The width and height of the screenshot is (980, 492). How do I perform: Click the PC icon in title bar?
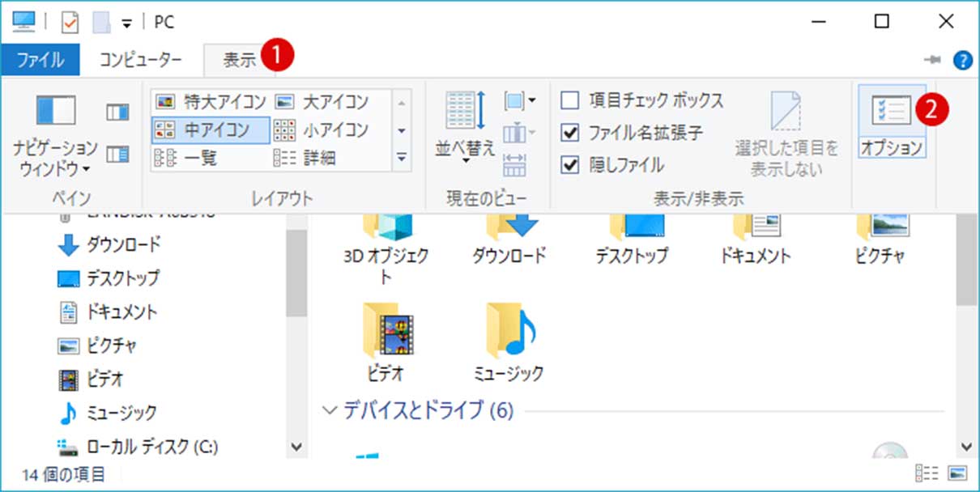[23, 22]
